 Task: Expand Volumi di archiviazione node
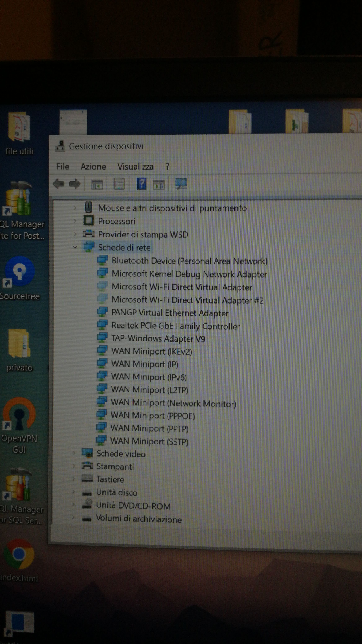[x=73, y=517]
